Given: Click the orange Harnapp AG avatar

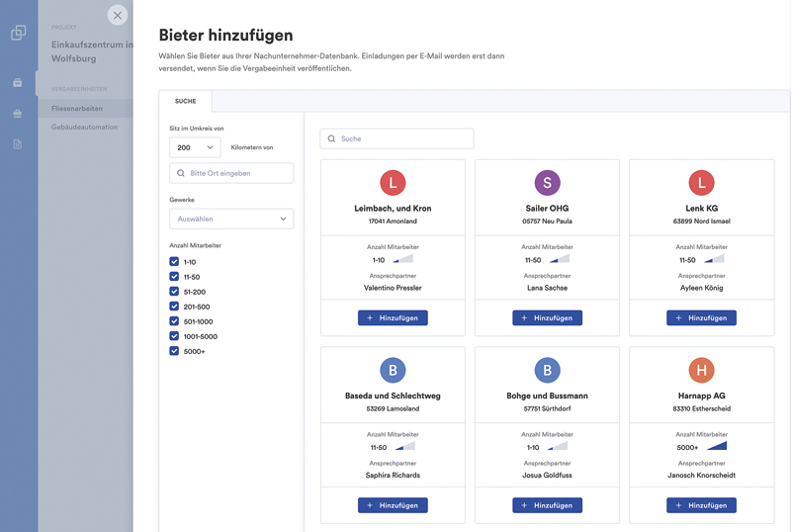Looking at the screenshot, I should click(701, 370).
